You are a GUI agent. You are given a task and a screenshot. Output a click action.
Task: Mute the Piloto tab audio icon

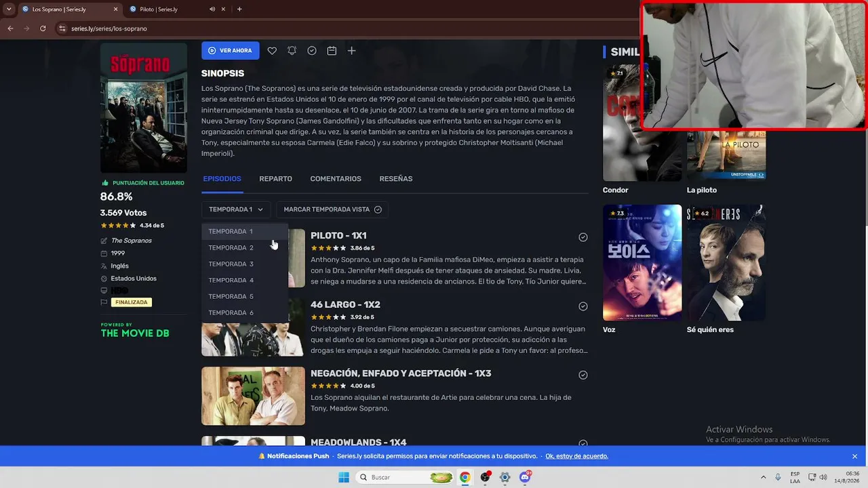coord(212,9)
